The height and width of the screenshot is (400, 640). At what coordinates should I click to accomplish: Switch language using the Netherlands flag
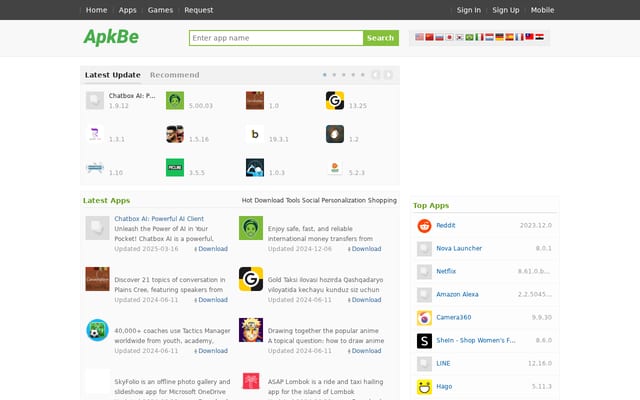coord(489,37)
